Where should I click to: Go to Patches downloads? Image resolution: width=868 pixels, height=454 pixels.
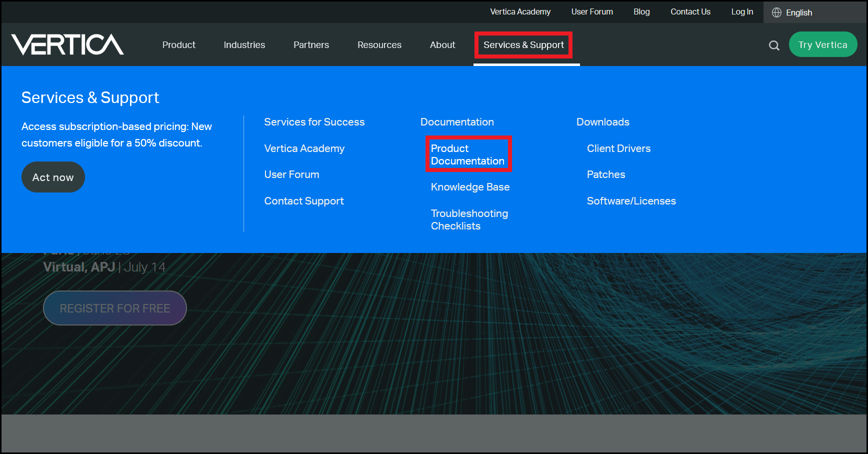coord(606,174)
